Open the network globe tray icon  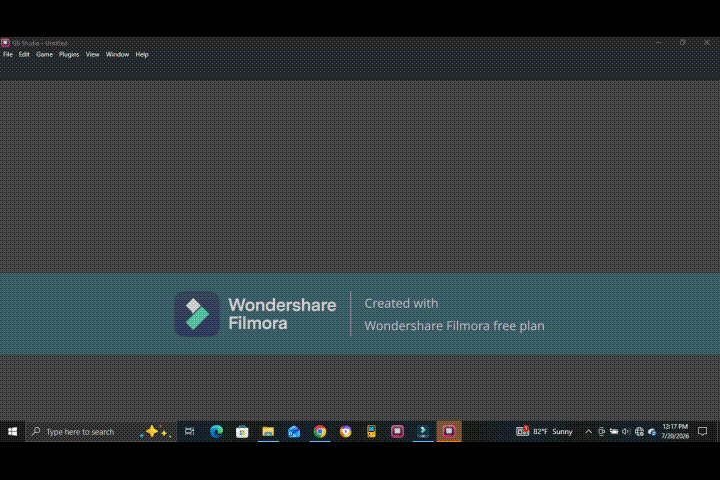(639, 431)
